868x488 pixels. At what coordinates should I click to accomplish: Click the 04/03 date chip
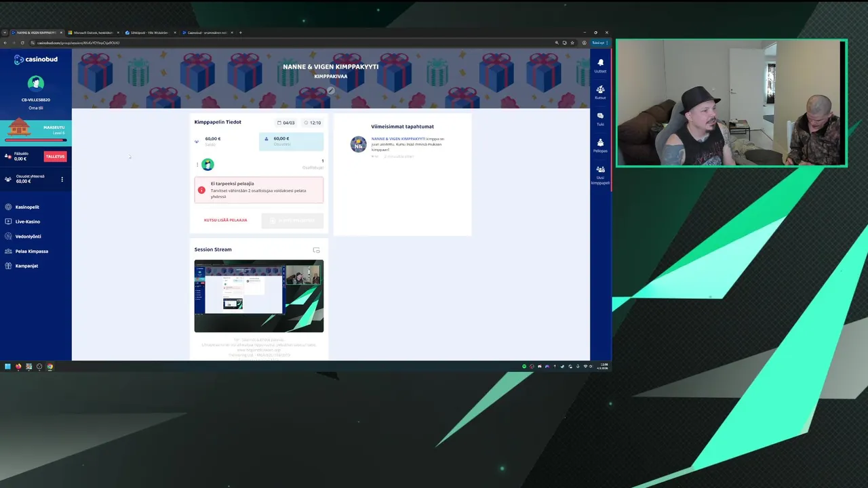click(286, 123)
